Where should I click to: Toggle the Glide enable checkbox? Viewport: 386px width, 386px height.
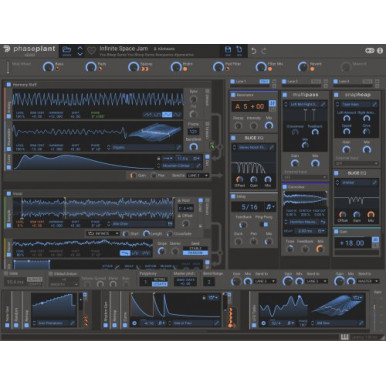[6, 274]
